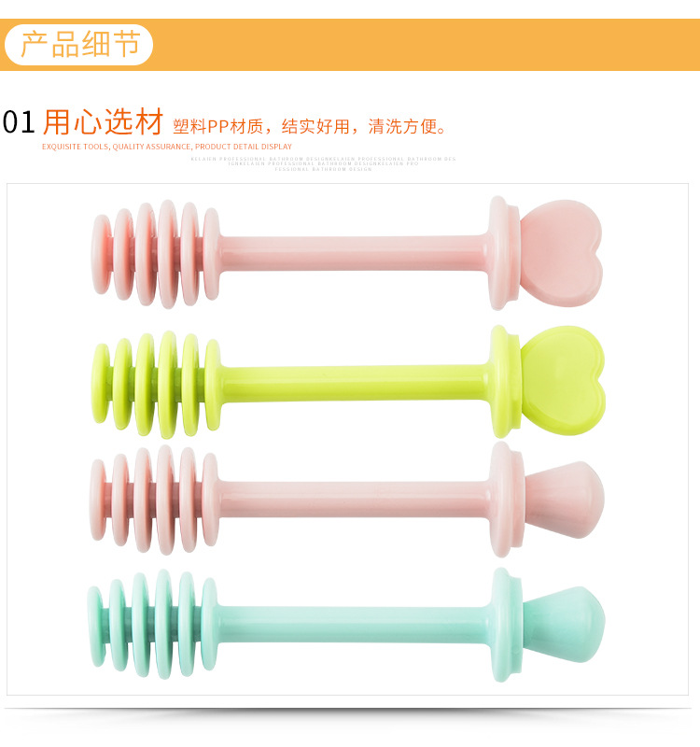The image size is (700, 747).
Task: Click the teal stick's round collar disc
Action: (x=507, y=625)
